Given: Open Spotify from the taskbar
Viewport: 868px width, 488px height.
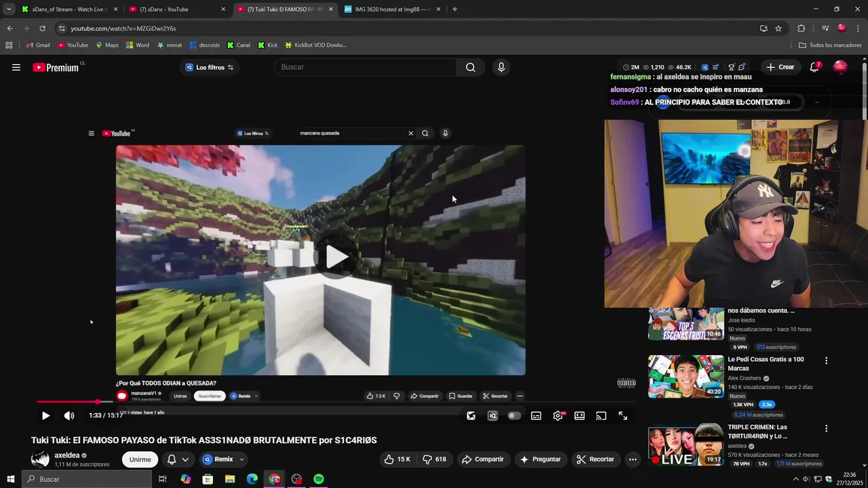Looking at the screenshot, I should [x=319, y=479].
